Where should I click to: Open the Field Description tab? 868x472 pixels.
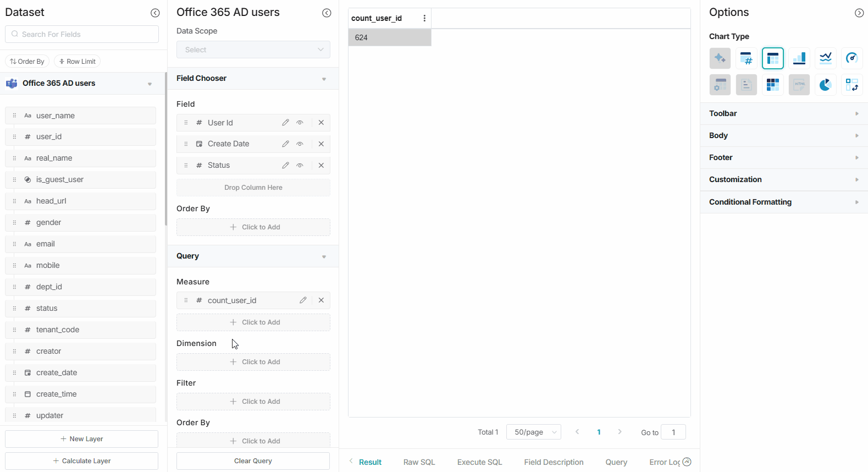tap(554, 462)
